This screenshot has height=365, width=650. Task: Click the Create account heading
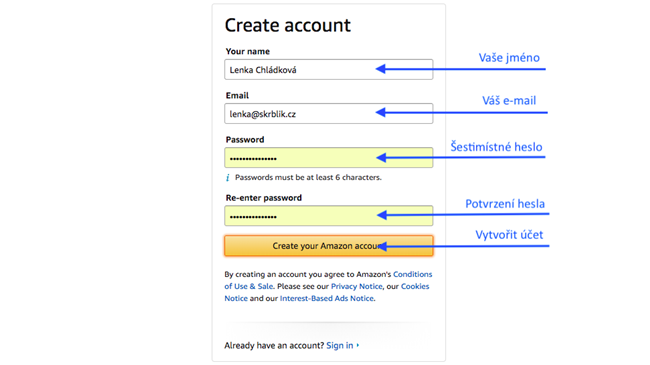[x=288, y=25]
